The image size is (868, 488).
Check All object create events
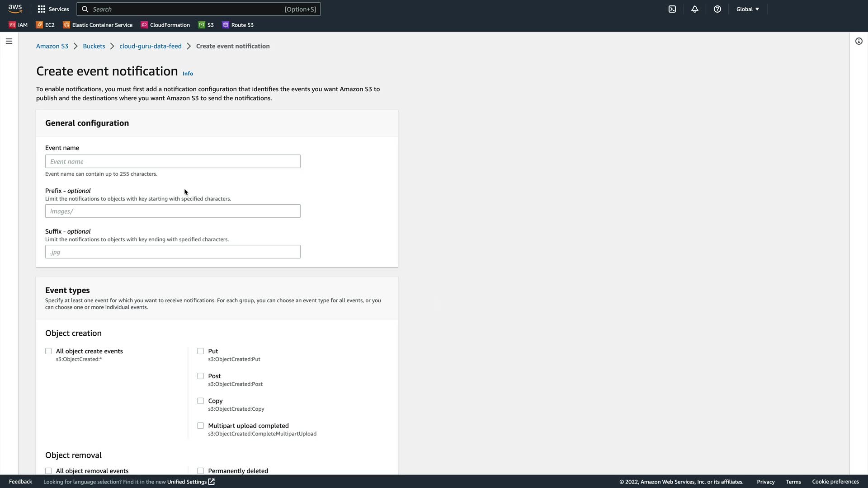pos(48,351)
